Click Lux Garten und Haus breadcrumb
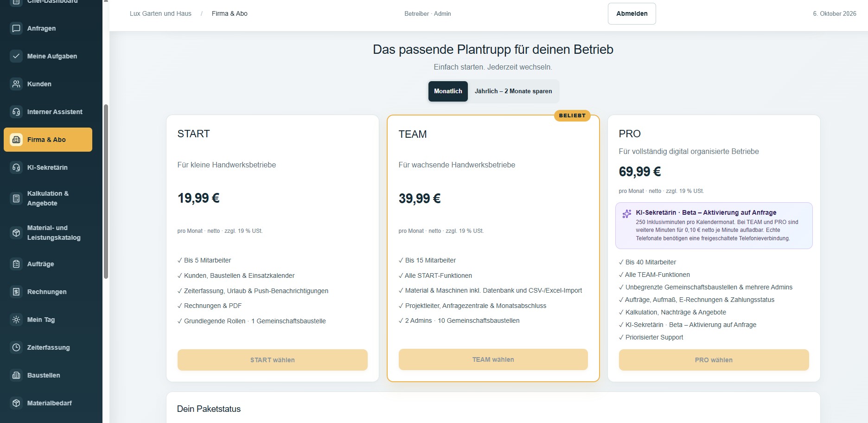 [x=160, y=13]
